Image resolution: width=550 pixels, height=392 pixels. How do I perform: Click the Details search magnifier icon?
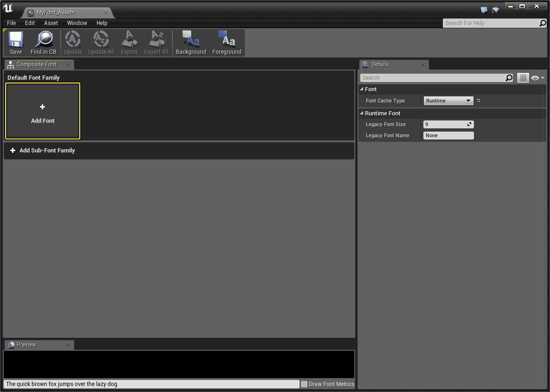click(x=509, y=78)
